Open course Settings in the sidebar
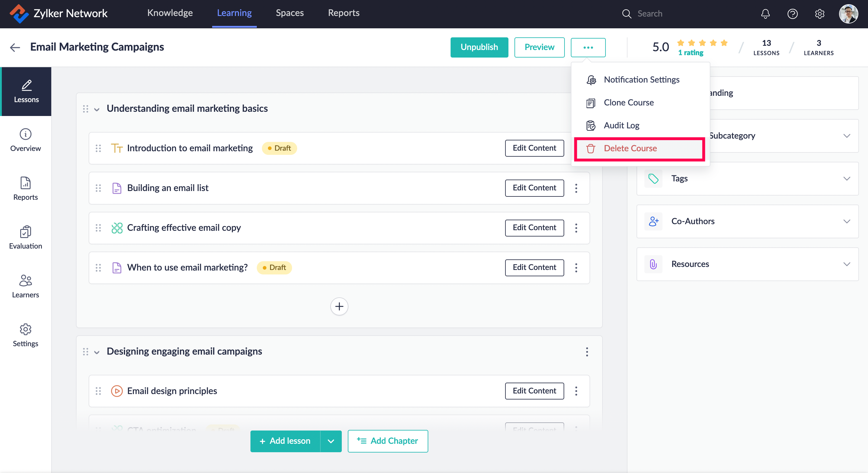The height and width of the screenshot is (473, 868). [26, 335]
